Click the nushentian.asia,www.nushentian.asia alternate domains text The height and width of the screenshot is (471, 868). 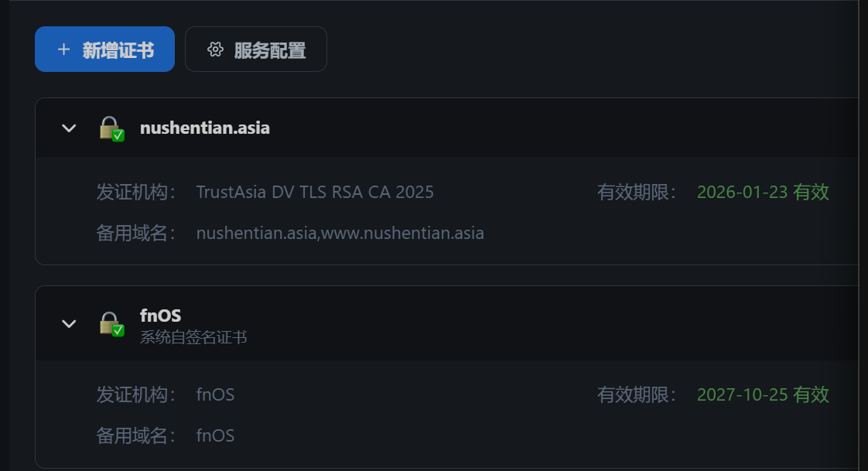[340, 233]
